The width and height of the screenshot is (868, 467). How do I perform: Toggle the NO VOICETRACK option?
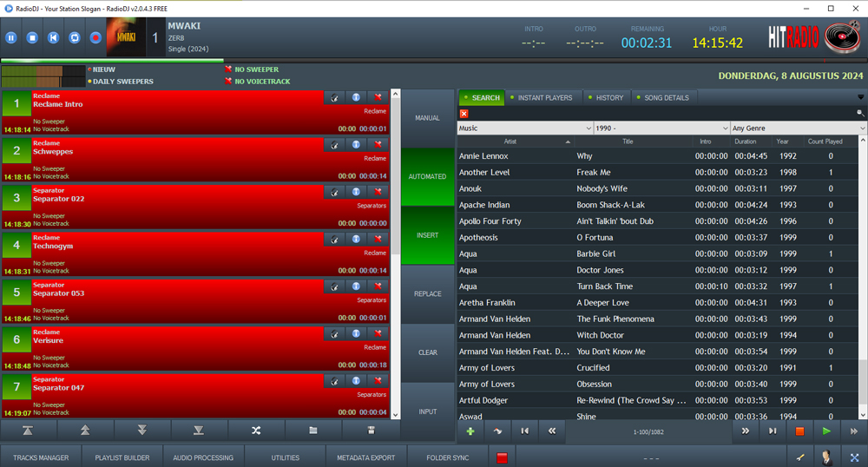pos(258,82)
